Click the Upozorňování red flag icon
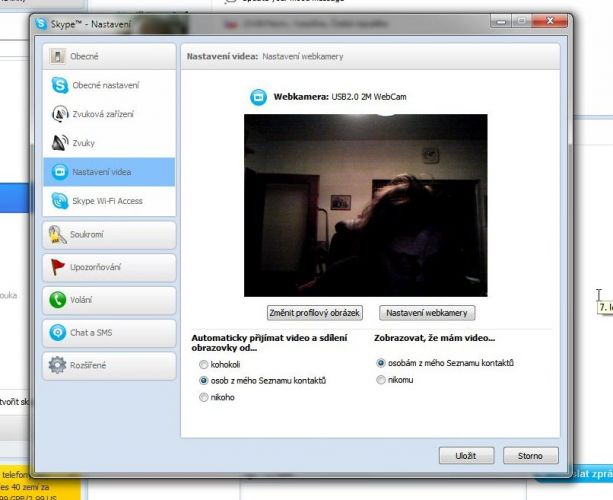Screen dimensions: 613x500 [x=57, y=267]
